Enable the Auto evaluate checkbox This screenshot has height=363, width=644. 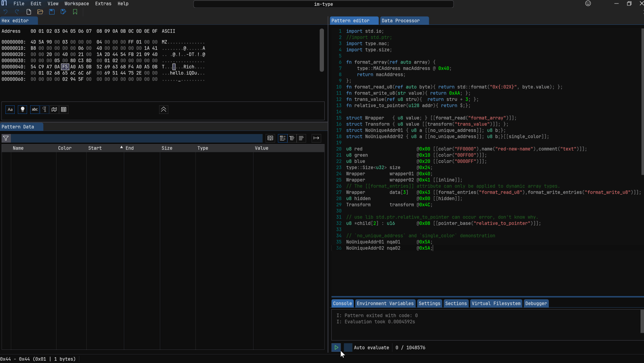348,348
